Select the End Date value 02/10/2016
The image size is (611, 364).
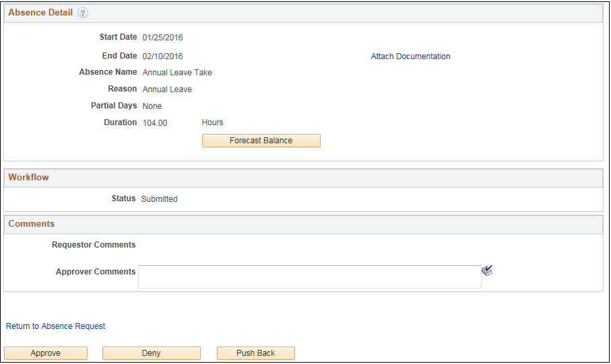(162, 57)
